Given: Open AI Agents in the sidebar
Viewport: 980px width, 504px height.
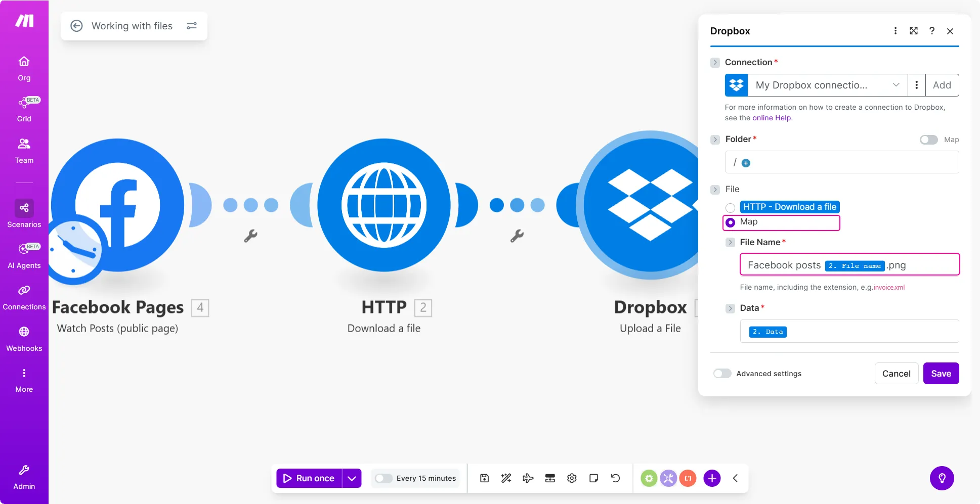Looking at the screenshot, I should click(24, 256).
